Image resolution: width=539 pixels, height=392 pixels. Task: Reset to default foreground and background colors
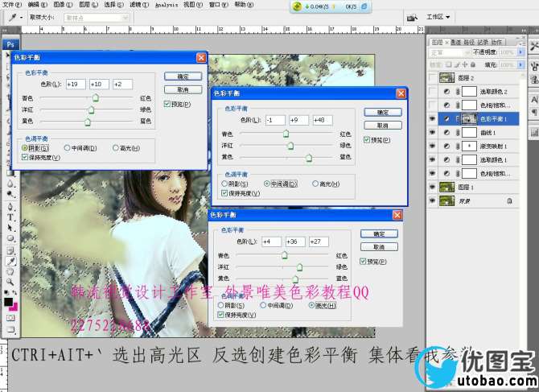(x=6, y=293)
